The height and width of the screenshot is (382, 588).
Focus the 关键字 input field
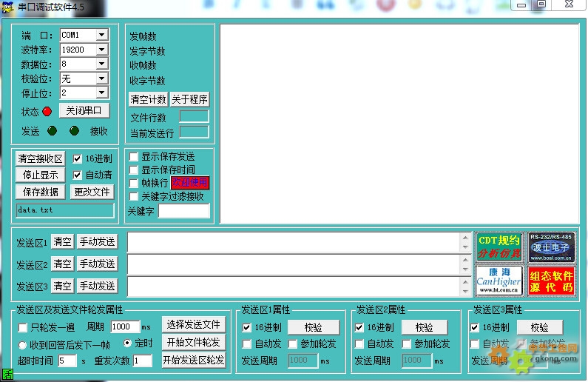point(183,211)
